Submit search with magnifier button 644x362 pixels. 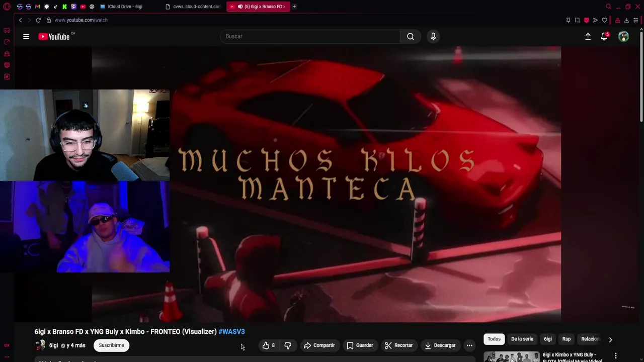(x=411, y=36)
